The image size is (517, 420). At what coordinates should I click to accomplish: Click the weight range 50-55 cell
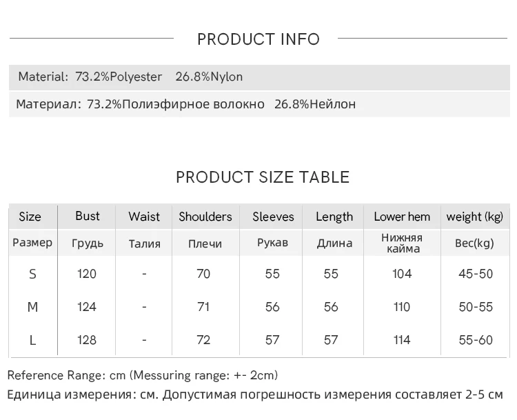(476, 307)
